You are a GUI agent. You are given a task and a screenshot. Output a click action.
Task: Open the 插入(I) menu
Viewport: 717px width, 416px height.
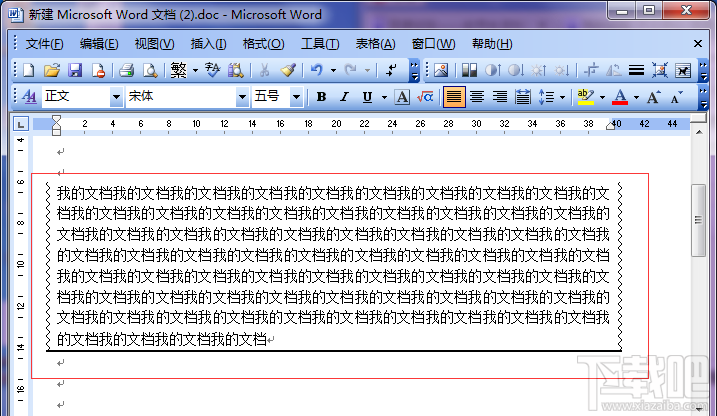point(209,44)
